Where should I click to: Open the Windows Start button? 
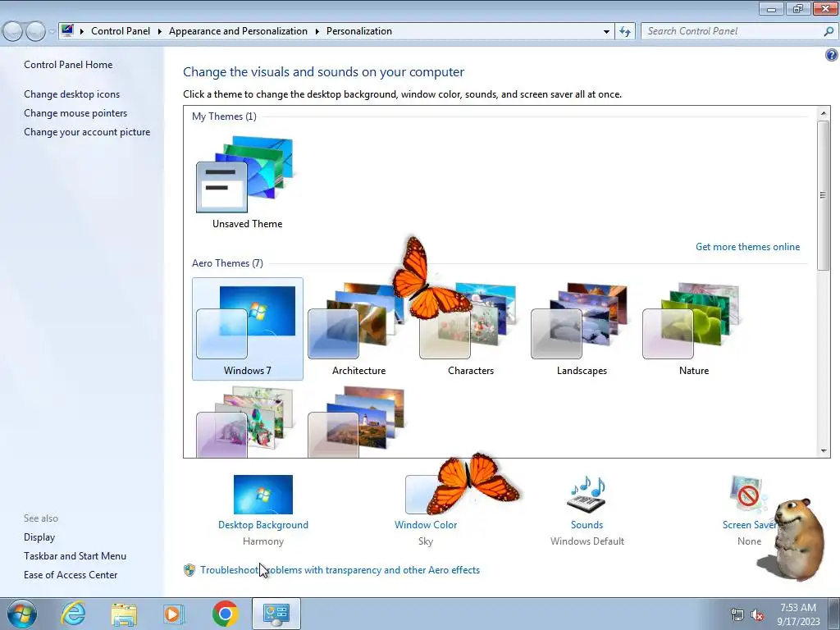point(22,614)
